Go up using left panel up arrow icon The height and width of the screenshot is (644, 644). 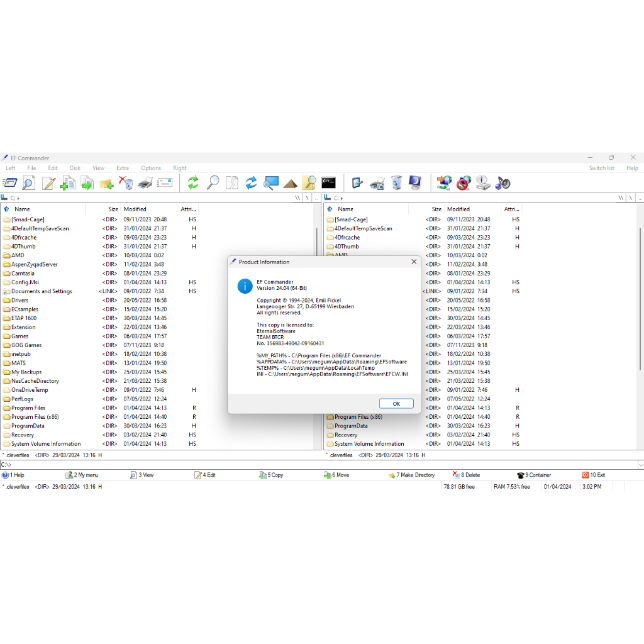click(x=6, y=209)
